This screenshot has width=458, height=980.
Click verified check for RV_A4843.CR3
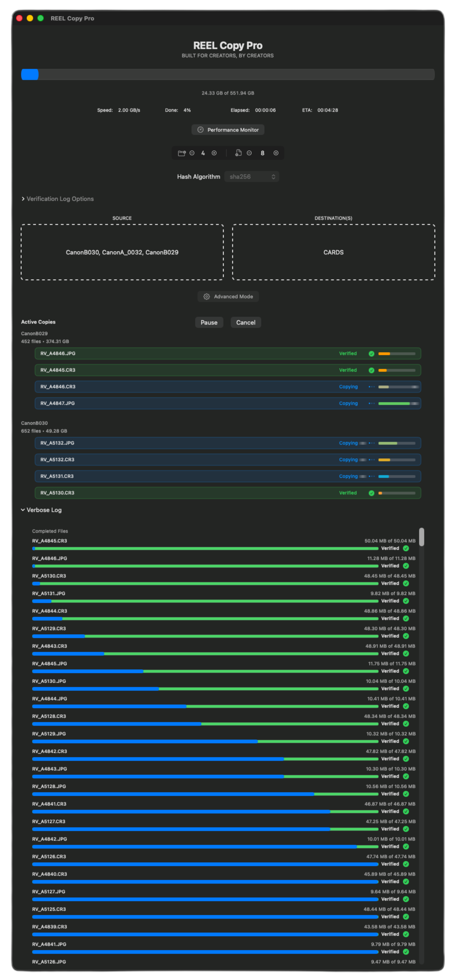coord(406,654)
